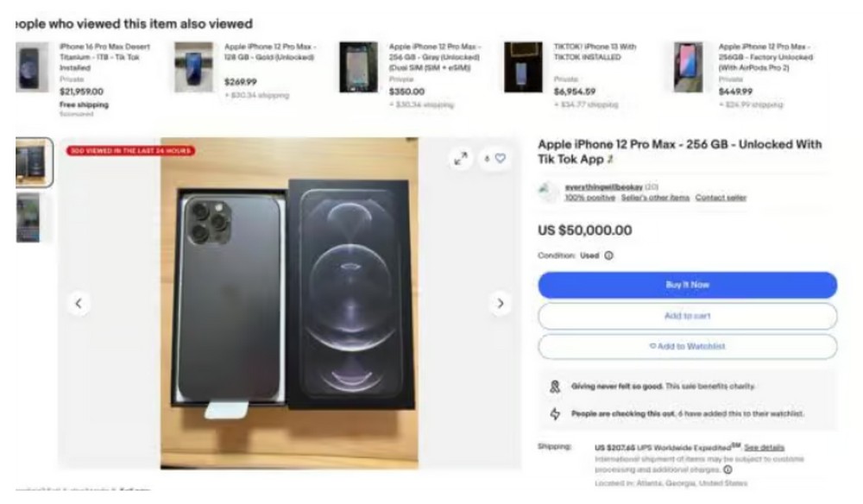
Task: Expand the product image to fullscreen
Action: [461, 159]
